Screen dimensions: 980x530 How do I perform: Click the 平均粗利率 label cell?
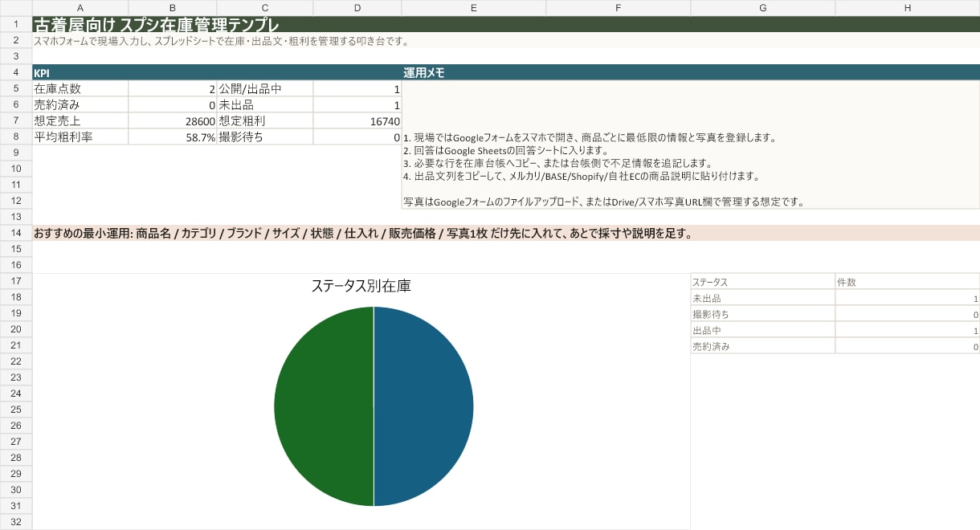(x=80, y=137)
